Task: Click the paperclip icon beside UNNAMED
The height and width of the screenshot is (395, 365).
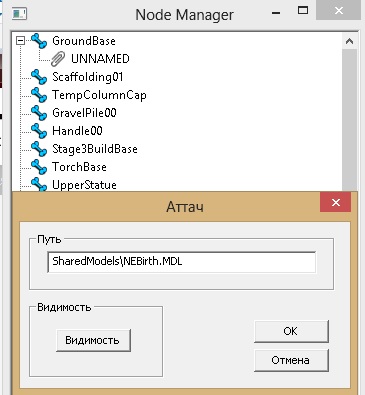Action: [58, 59]
